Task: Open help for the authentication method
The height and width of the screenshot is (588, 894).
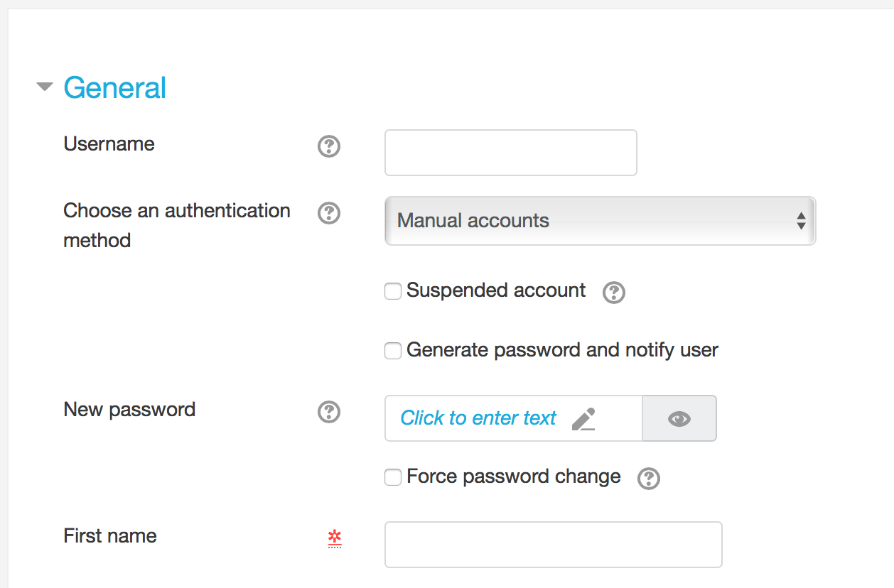Action: [x=328, y=213]
